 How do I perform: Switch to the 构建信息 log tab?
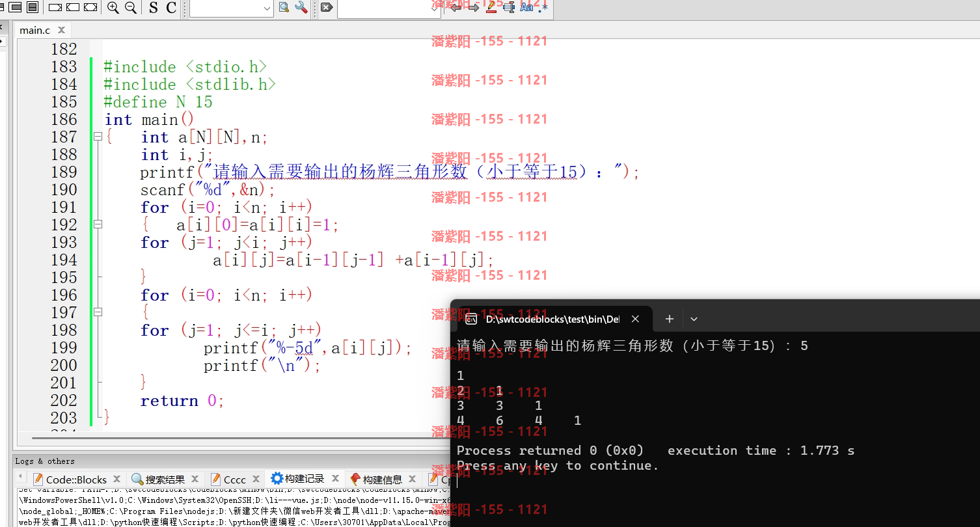[382, 480]
